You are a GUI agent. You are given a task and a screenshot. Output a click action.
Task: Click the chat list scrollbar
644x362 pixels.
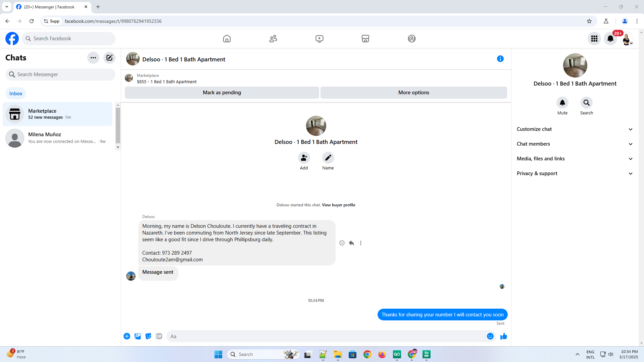point(118,126)
